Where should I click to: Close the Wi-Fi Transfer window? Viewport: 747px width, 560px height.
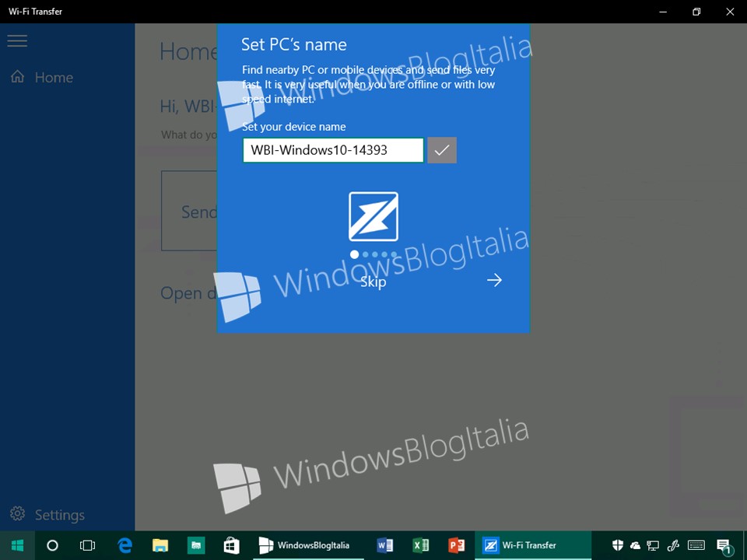(730, 12)
